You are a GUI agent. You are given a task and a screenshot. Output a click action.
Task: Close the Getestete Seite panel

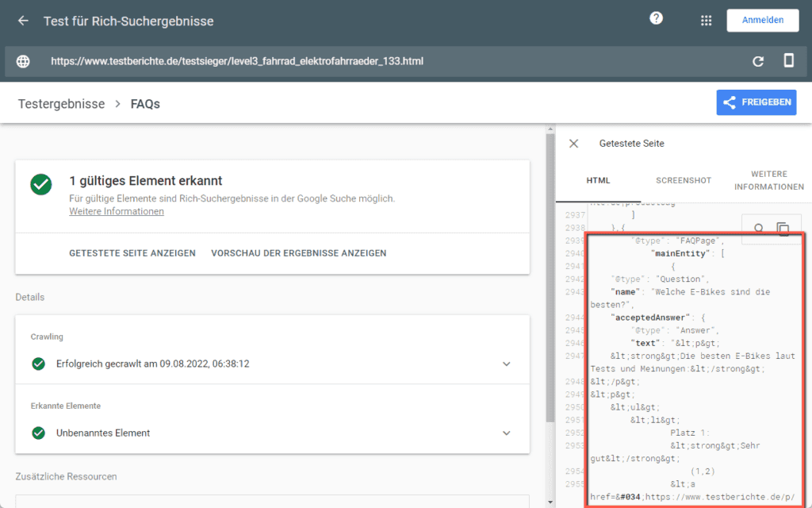(573, 144)
